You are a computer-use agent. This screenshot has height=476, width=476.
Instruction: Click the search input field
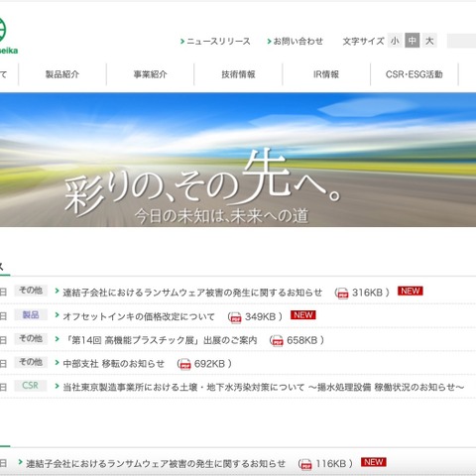click(461, 41)
